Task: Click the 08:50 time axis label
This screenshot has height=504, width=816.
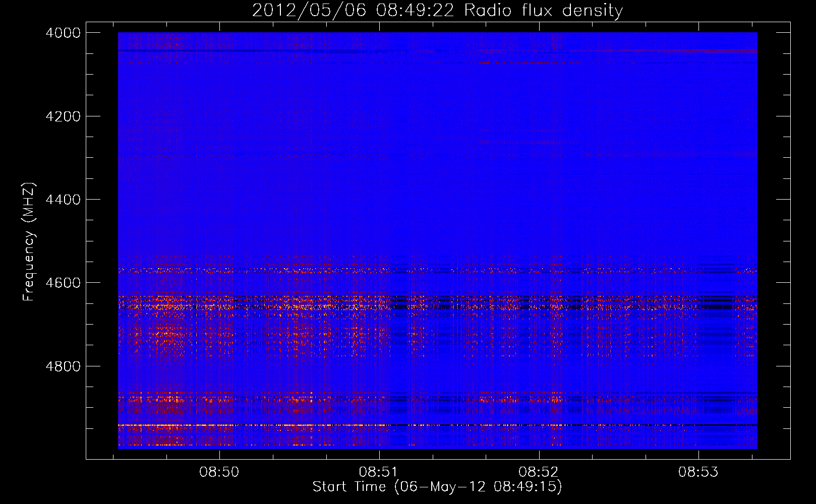Action: coord(219,472)
